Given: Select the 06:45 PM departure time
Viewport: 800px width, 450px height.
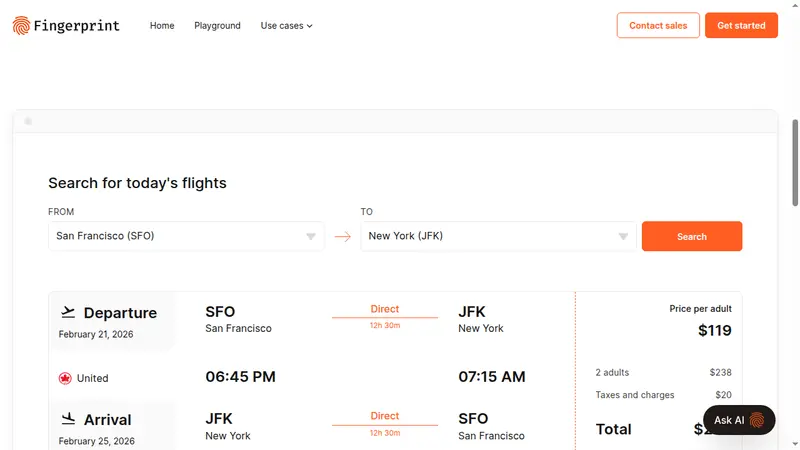Looking at the screenshot, I should [x=240, y=377].
